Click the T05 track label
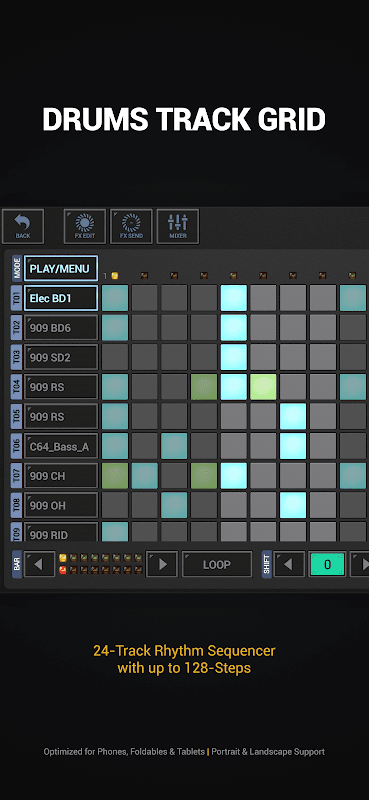 click(16, 416)
